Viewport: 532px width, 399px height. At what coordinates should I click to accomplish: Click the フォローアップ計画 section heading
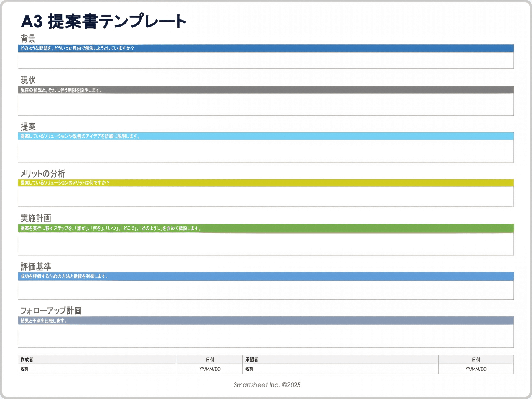pos(51,311)
